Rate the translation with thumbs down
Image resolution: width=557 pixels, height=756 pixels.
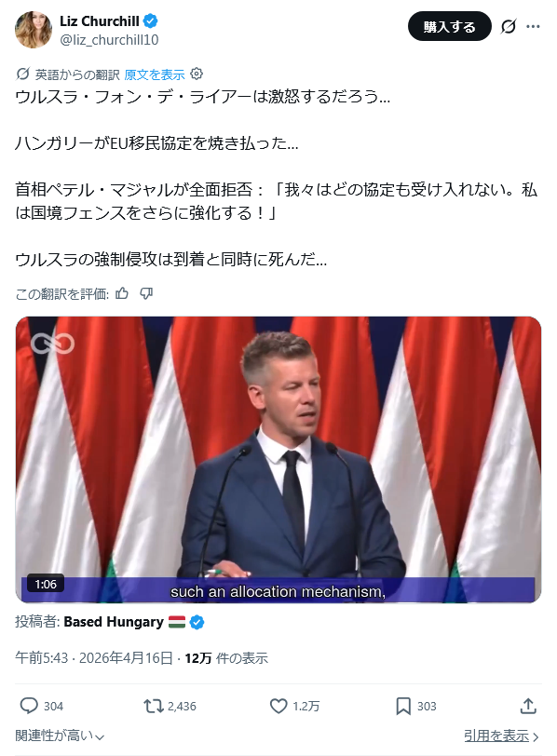(x=146, y=293)
